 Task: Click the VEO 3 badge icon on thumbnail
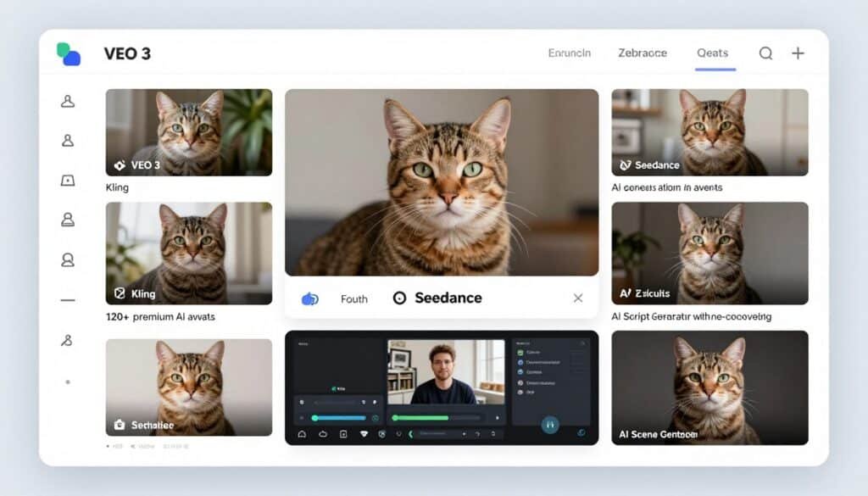[120, 165]
